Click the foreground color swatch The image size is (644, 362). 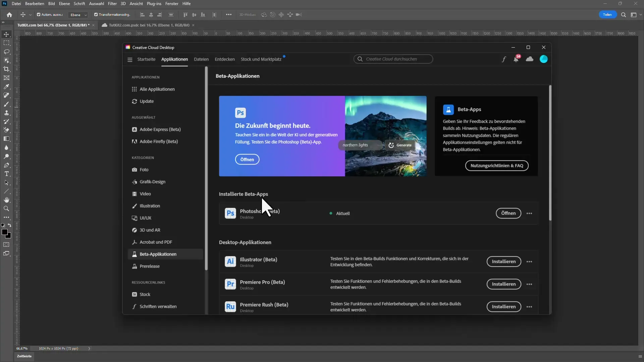click(x=4, y=232)
